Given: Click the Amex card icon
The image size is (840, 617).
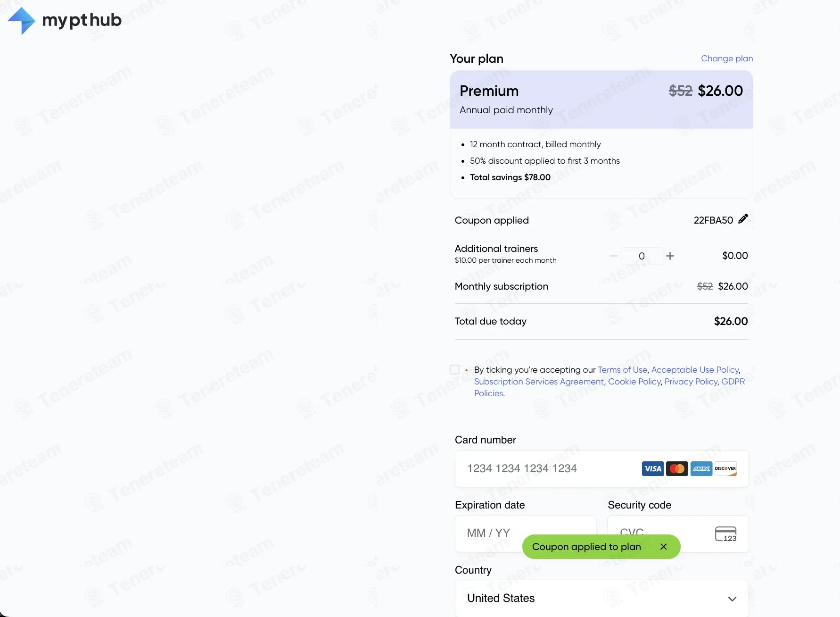Looking at the screenshot, I should coord(701,468).
